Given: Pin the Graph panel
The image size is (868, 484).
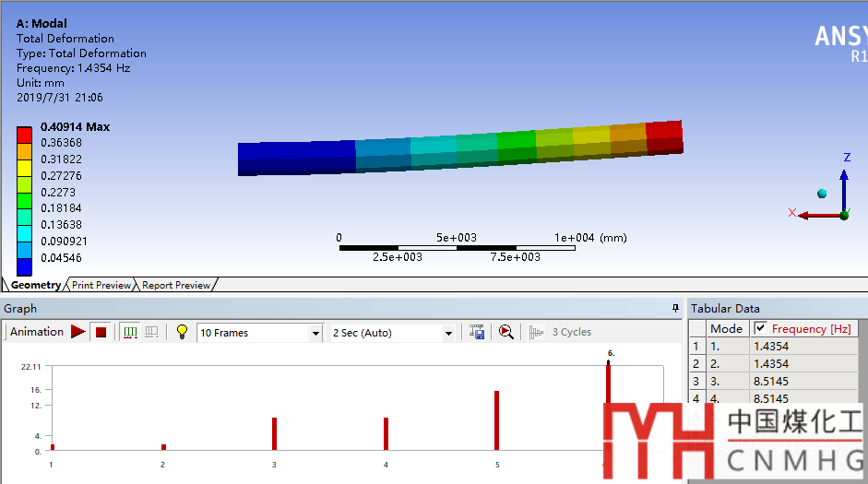Looking at the screenshot, I should pos(675,308).
